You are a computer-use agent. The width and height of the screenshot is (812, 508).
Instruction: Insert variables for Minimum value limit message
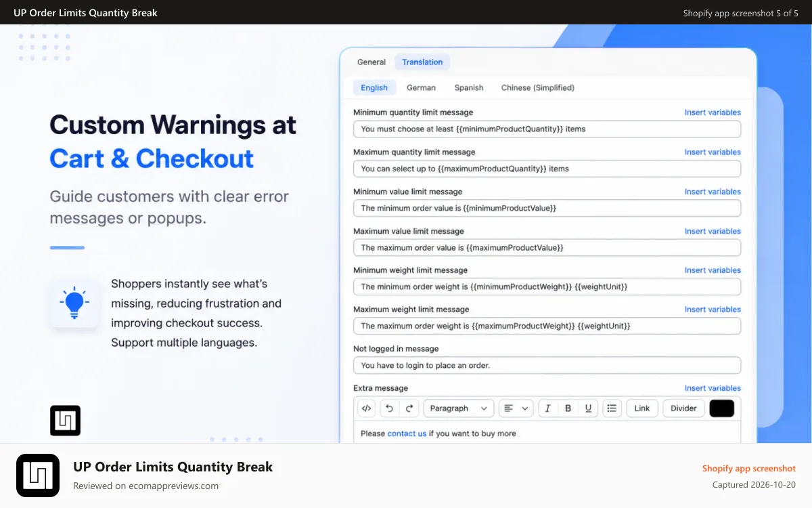pyautogui.click(x=713, y=192)
